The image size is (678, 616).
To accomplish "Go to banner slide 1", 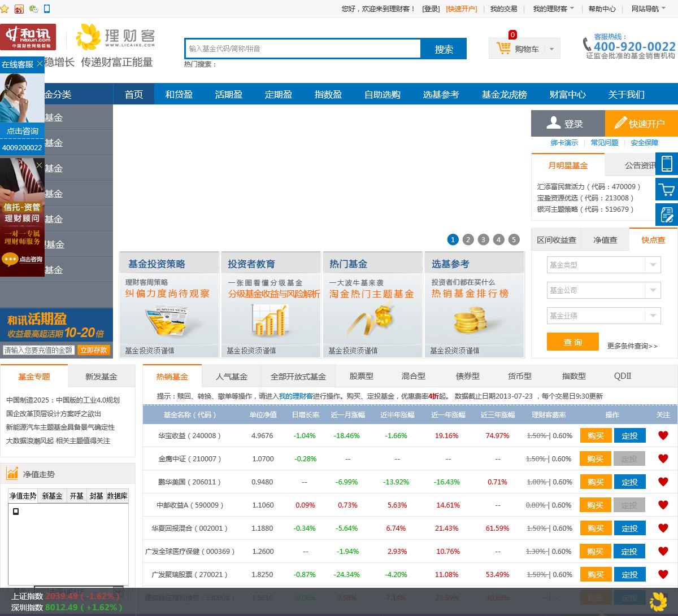I will coord(453,239).
